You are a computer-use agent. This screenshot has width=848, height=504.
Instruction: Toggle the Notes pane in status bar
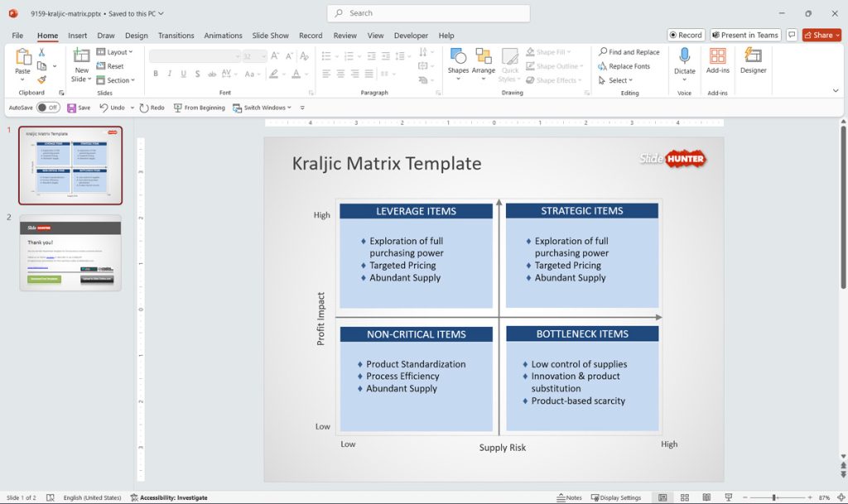coord(570,497)
